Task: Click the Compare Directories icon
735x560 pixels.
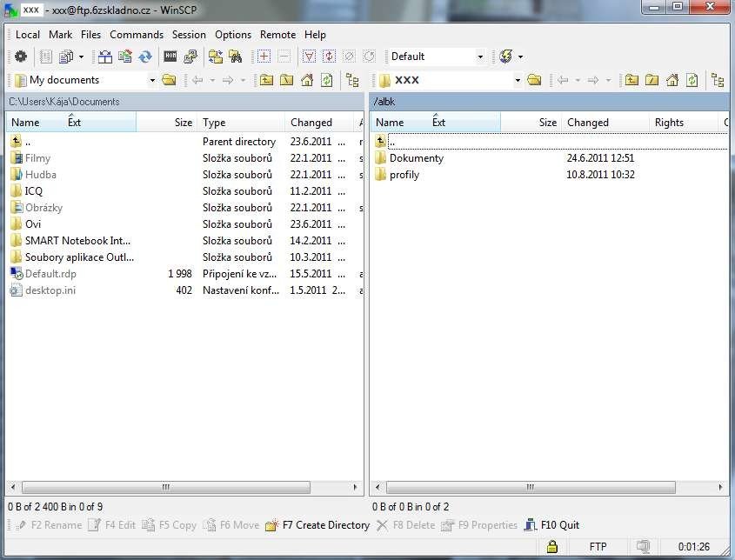Action: (x=105, y=57)
